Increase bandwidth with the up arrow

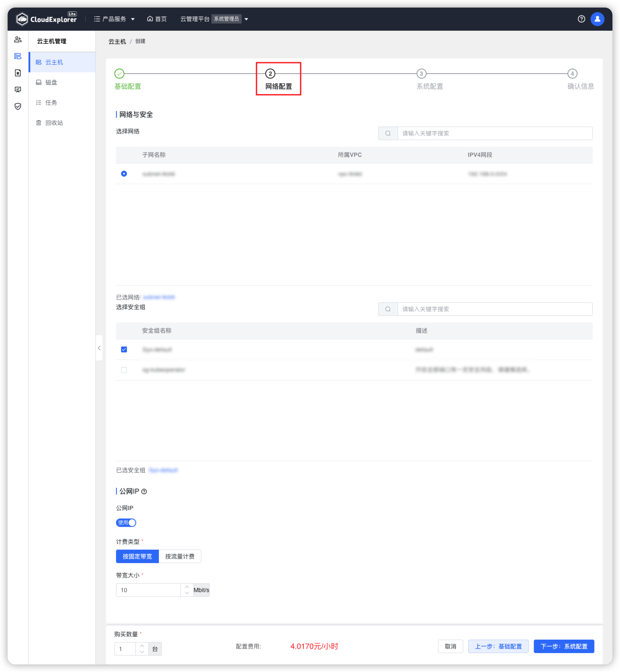point(187,587)
